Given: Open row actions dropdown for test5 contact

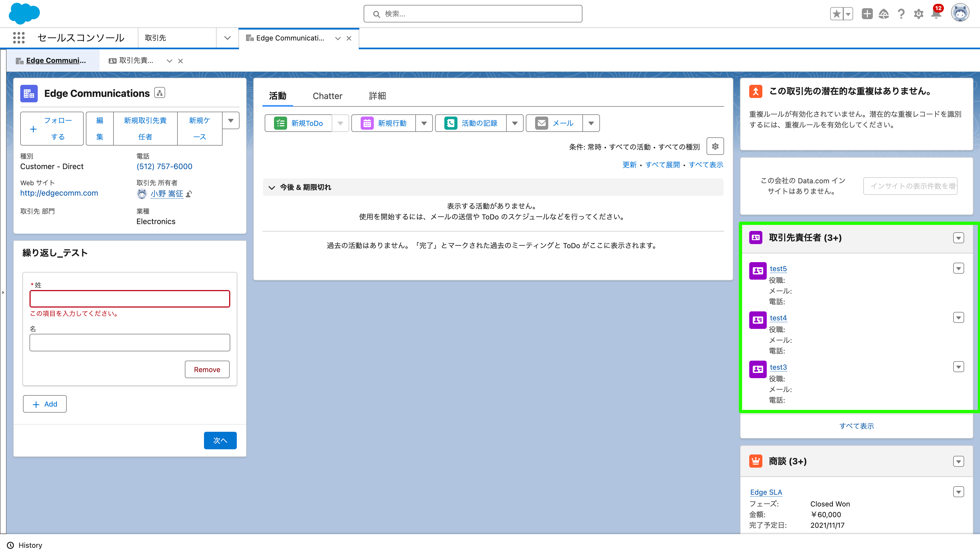Looking at the screenshot, I should point(958,268).
